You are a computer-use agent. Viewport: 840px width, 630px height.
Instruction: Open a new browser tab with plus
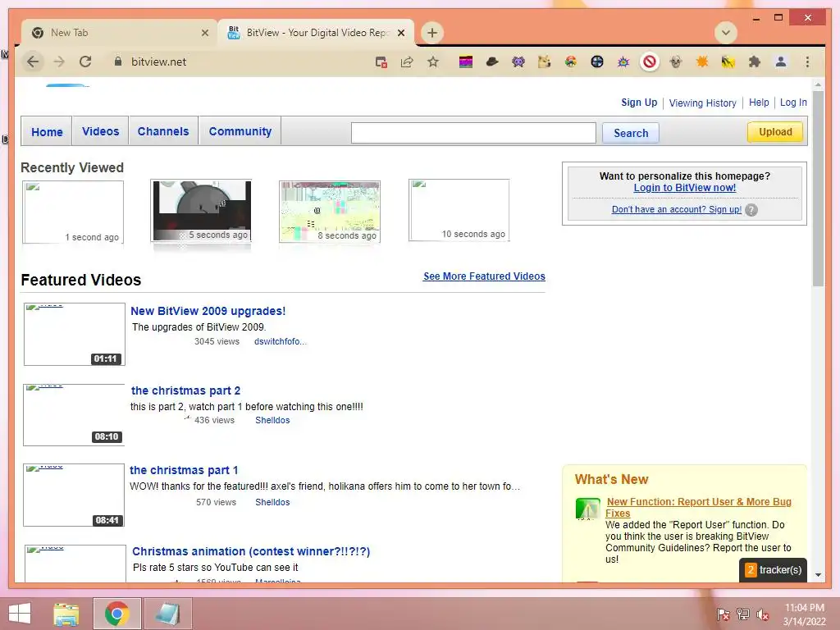point(432,33)
